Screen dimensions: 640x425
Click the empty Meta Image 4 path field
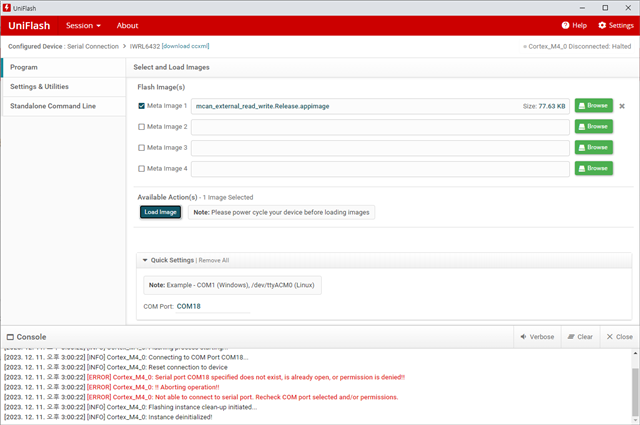tap(380, 169)
